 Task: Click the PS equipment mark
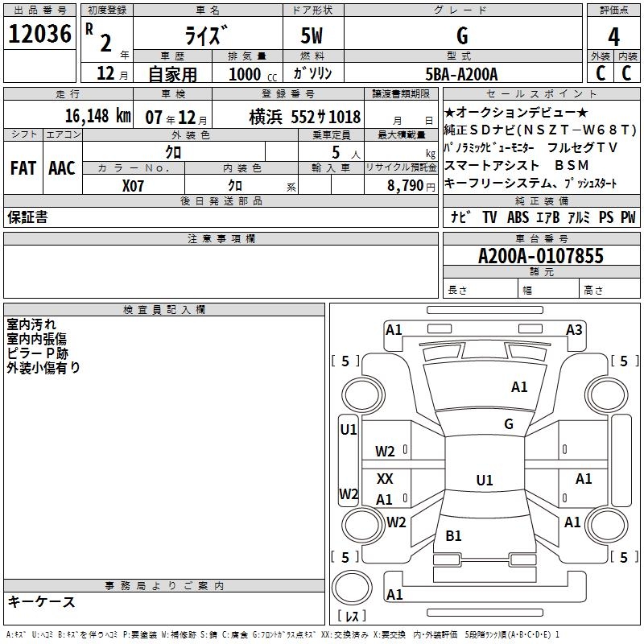pyautogui.click(x=606, y=217)
